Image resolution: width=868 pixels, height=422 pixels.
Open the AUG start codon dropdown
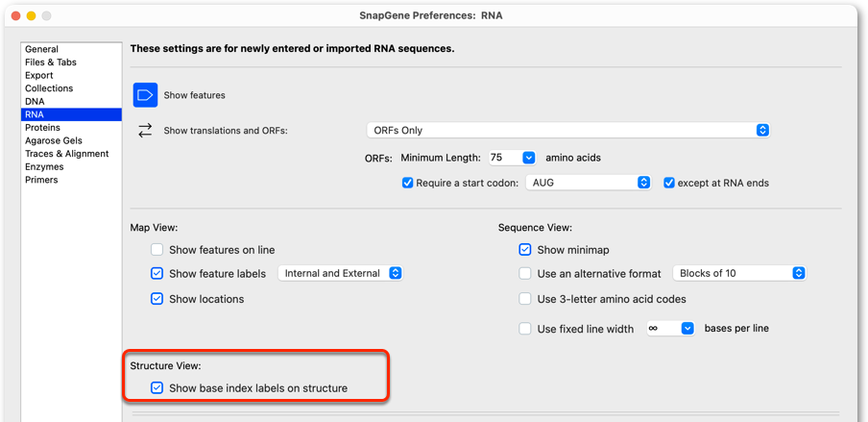tap(588, 183)
